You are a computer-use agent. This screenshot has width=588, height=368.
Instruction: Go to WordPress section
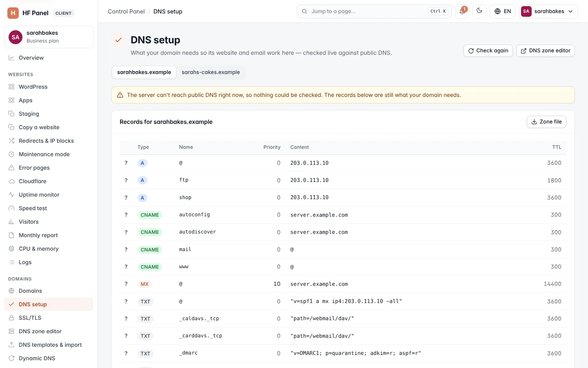click(x=49, y=87)
